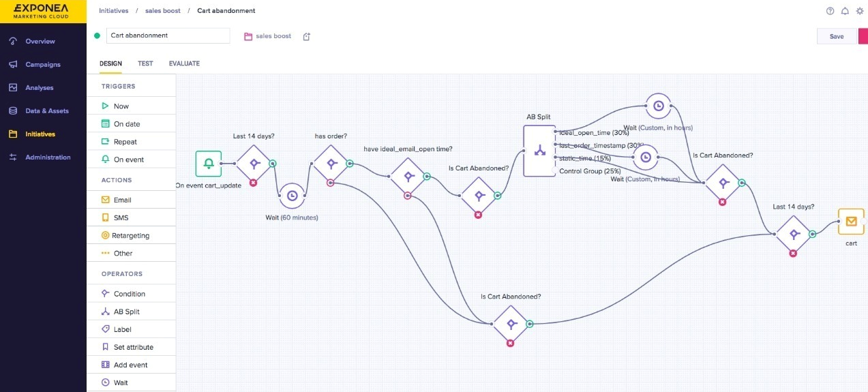
Task: Select the Wait operator in panel
Action: point(131,382)
